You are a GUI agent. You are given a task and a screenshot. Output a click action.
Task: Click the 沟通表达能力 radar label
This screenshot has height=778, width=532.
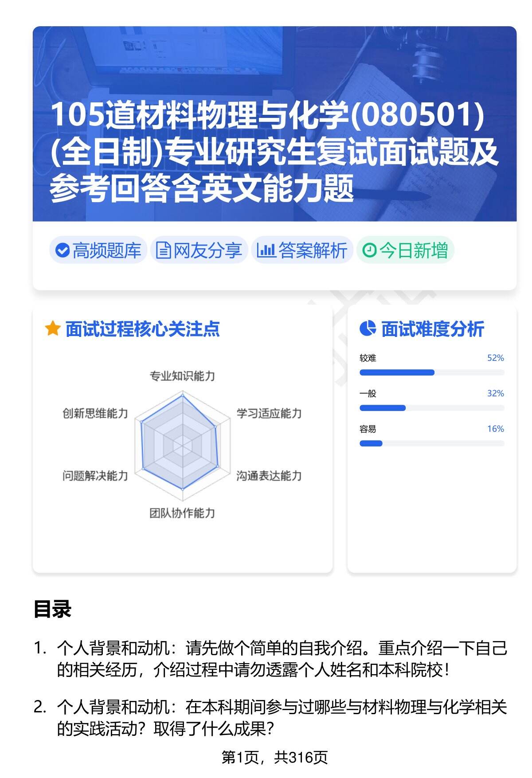point(269,476)
